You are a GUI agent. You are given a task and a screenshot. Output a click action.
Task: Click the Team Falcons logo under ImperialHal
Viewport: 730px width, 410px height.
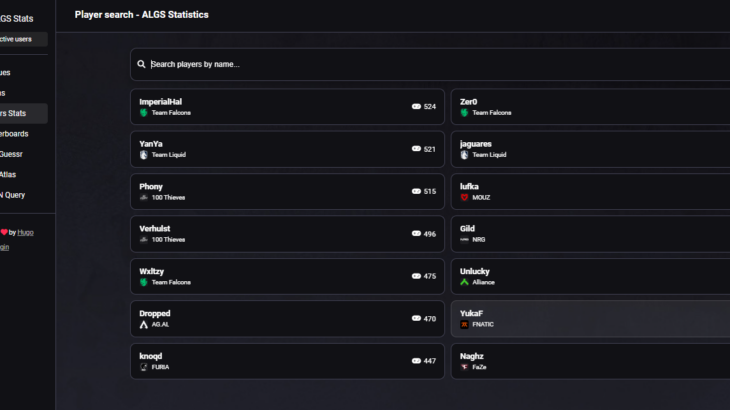click(x=143, y=113)
